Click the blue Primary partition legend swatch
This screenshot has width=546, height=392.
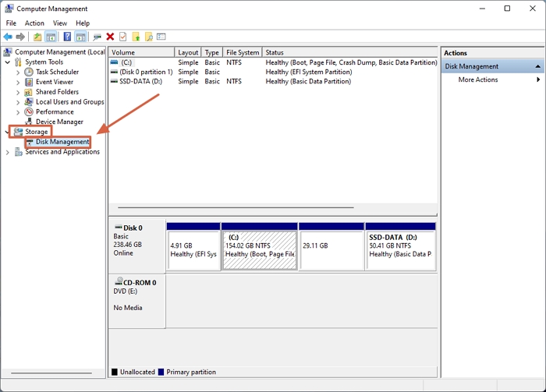[x=161, y=373]
